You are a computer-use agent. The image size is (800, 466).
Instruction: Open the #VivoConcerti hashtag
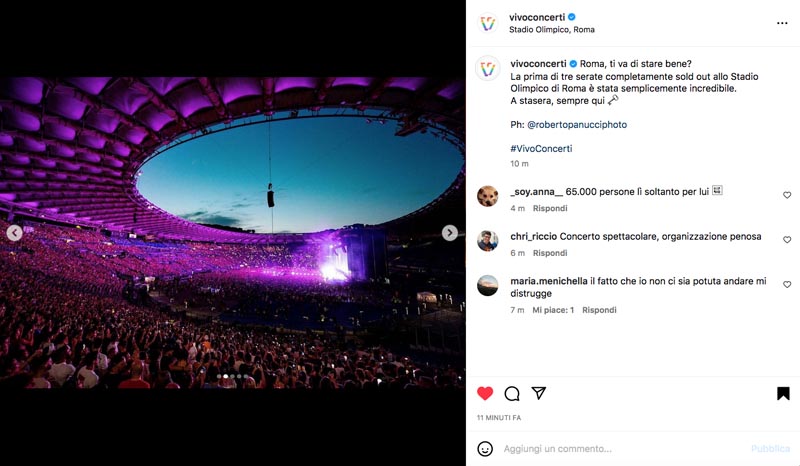click(541, 149)
